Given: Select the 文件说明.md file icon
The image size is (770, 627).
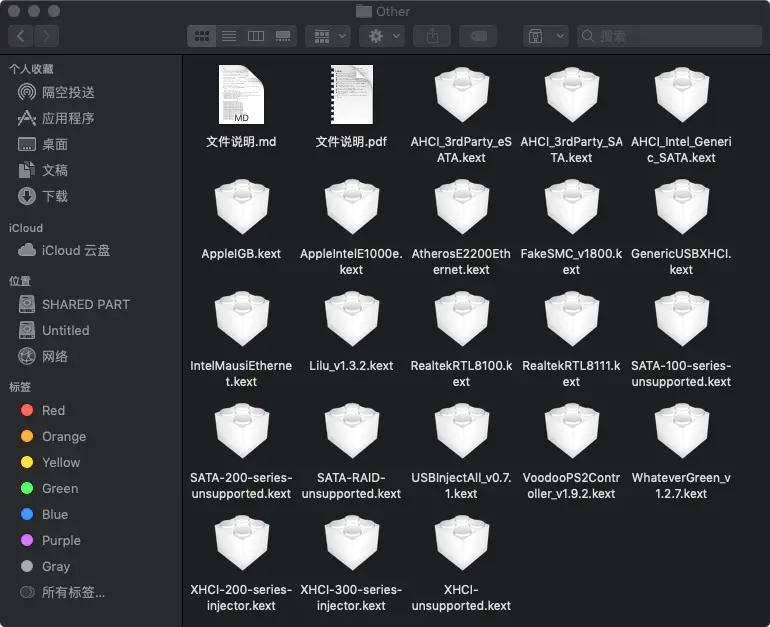Looking at the screenshot, I should 241,95.
